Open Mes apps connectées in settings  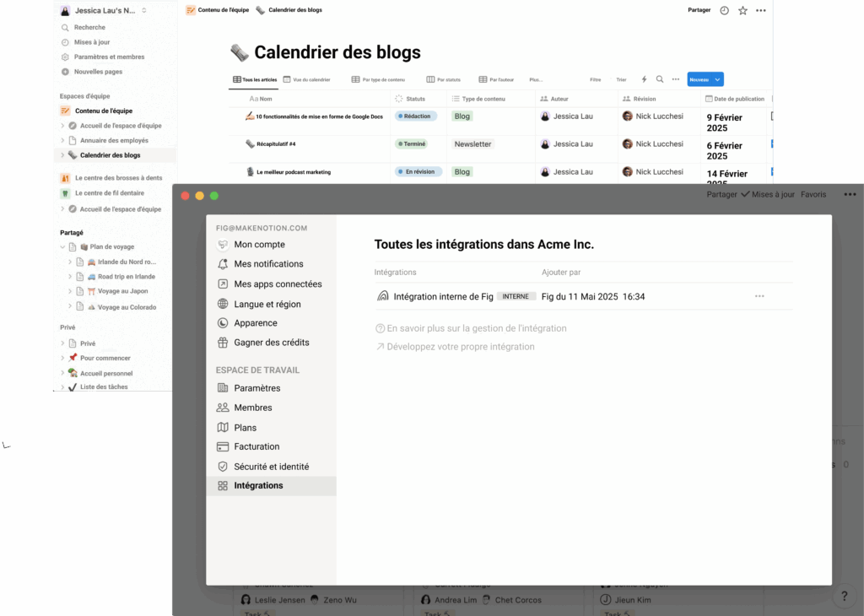271,284
